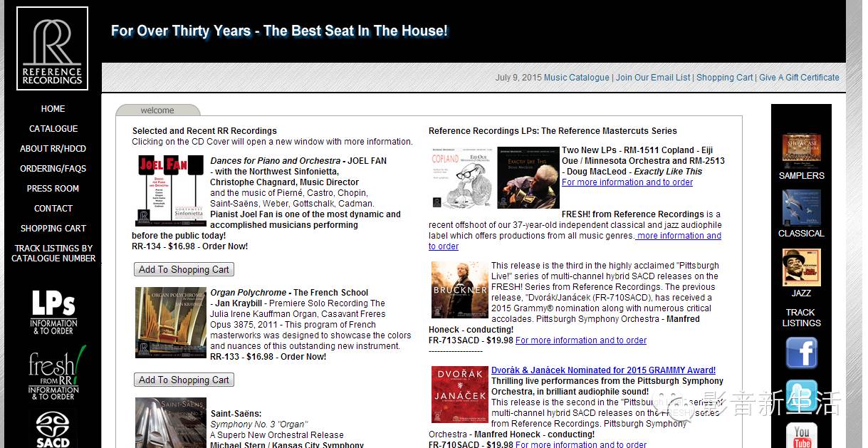Viewport: 868px width, 448px height.
Task: Open the Bruckner SACD cover
Action: point(459,290)
